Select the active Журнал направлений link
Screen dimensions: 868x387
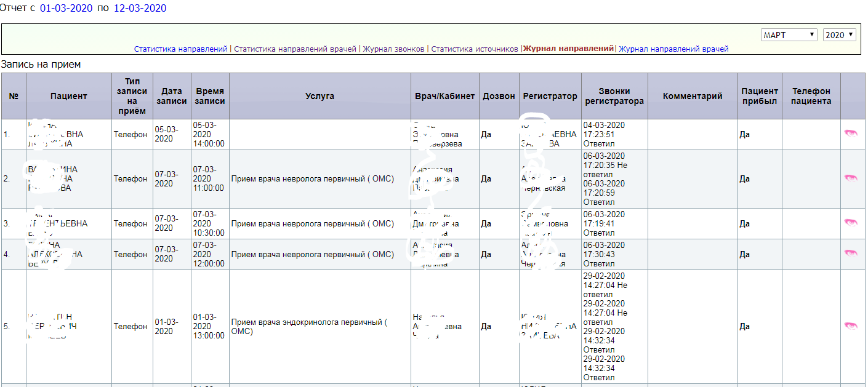tap(568, 49)
